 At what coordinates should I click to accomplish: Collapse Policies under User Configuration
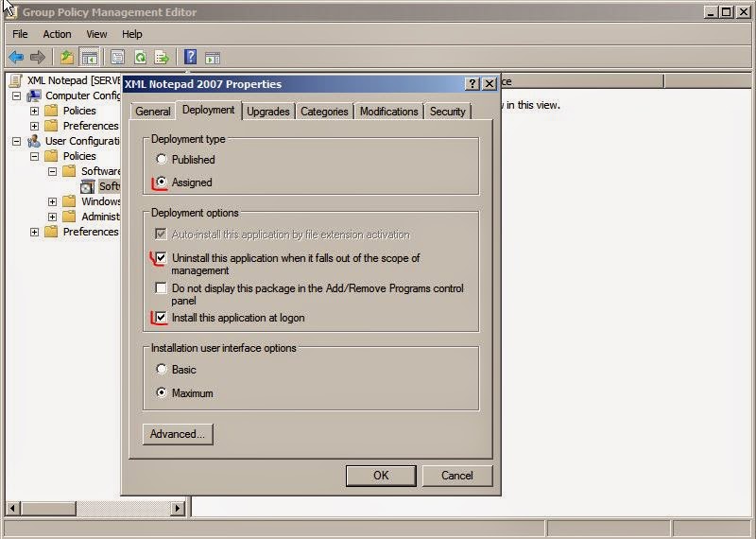[x=34, y=156]
